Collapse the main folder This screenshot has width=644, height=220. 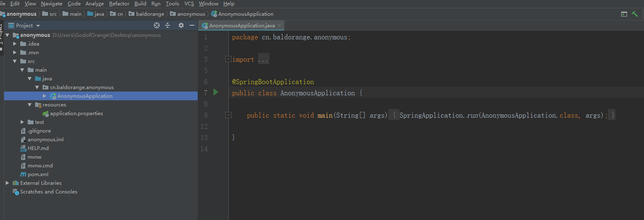point(22,70)
